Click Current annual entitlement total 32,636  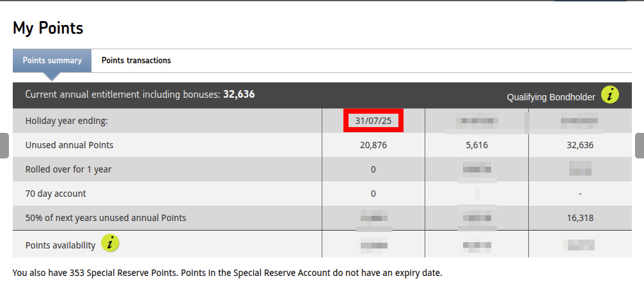[x=239, y=95]
